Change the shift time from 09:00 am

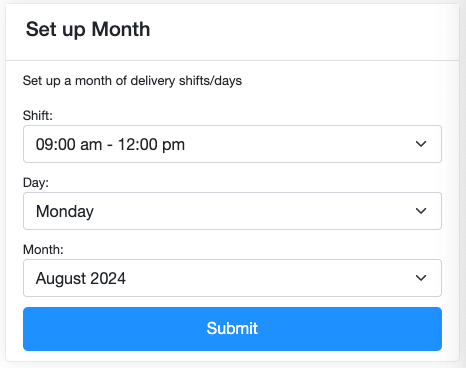click(x=232, y=144)
